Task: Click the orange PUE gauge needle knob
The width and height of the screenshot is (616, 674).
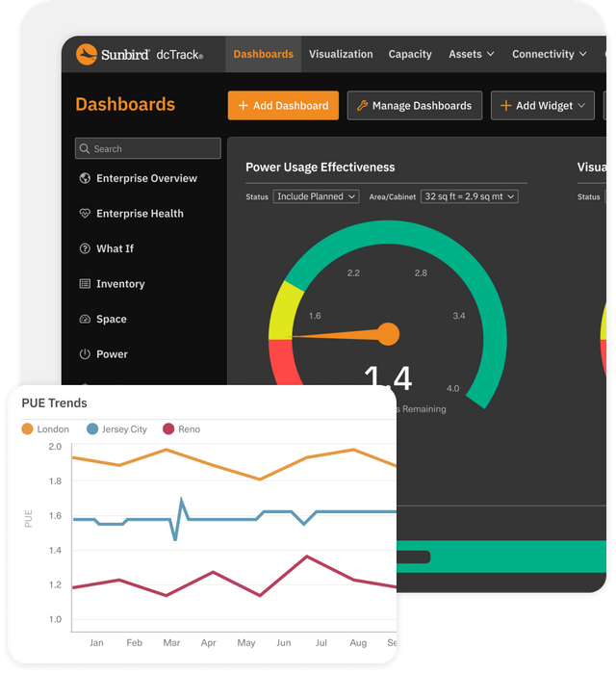Action: click(x=388, y=334)
